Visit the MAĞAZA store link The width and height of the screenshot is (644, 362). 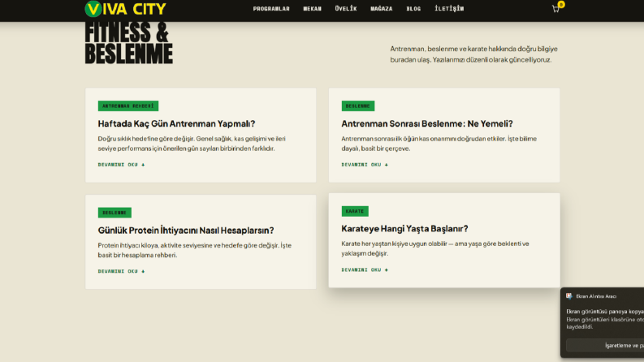coord(381,9)
